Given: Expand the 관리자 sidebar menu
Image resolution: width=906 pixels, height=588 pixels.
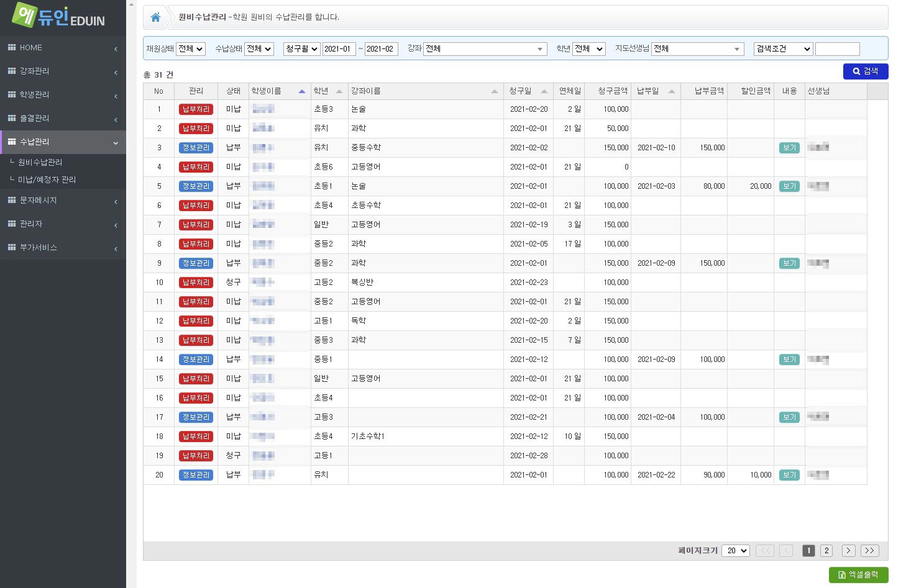Looking at the screenshot, I should tap(116, 225).
